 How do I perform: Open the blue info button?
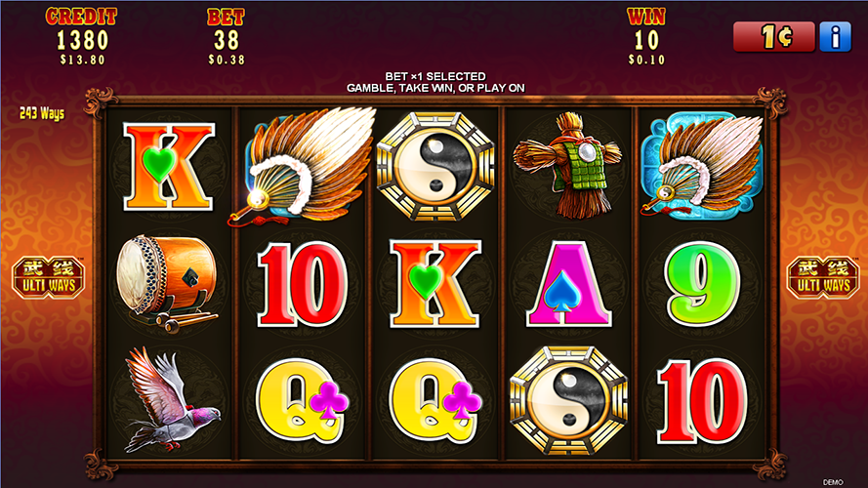835,36
